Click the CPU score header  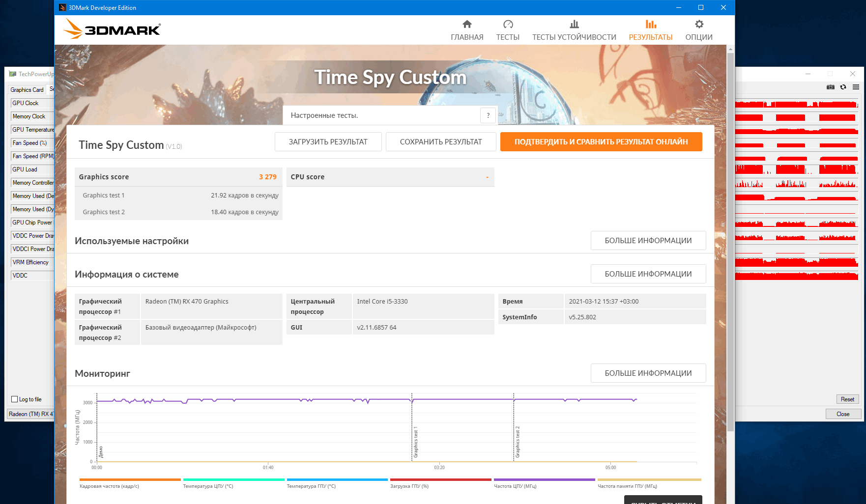pos(390,177)
